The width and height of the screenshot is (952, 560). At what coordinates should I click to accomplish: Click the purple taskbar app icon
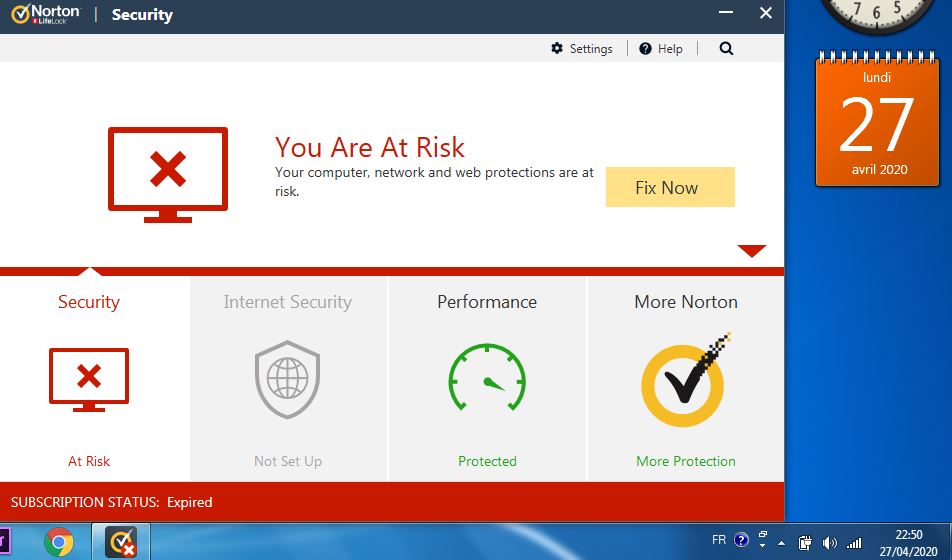click(x=4, y=542)
